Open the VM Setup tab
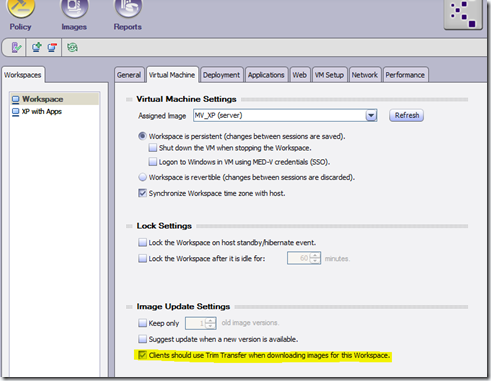 (x=329, y=75)
